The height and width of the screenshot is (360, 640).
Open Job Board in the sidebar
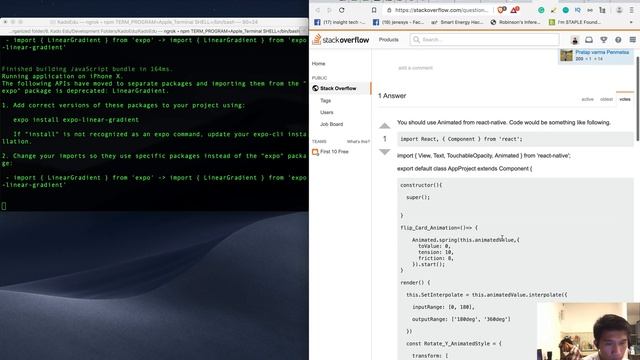(x=331, y=124)
